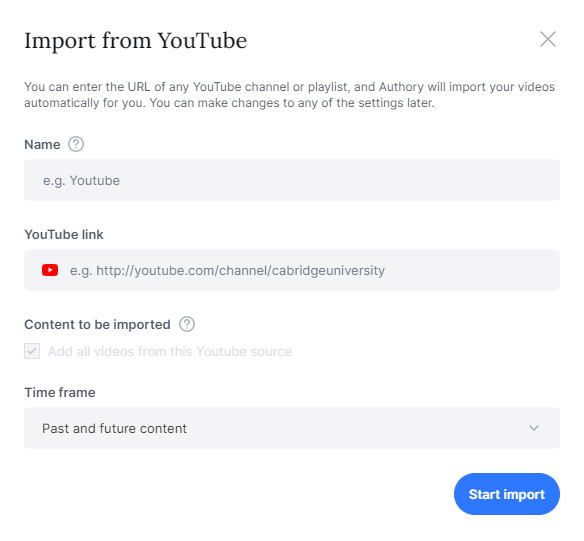Viewport: 584px width, 541px height.
Task: Click the 'Time frame' label
Action: pos(60,392)
